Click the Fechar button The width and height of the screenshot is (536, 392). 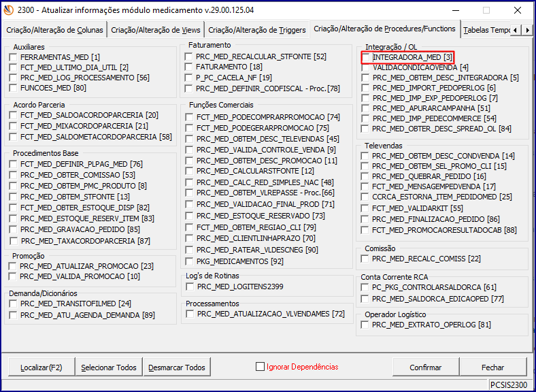(x=492, y=367)
